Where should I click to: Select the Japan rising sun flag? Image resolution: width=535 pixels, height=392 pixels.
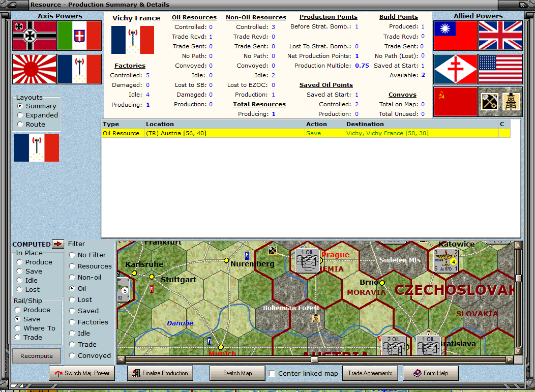coord(35,69)
